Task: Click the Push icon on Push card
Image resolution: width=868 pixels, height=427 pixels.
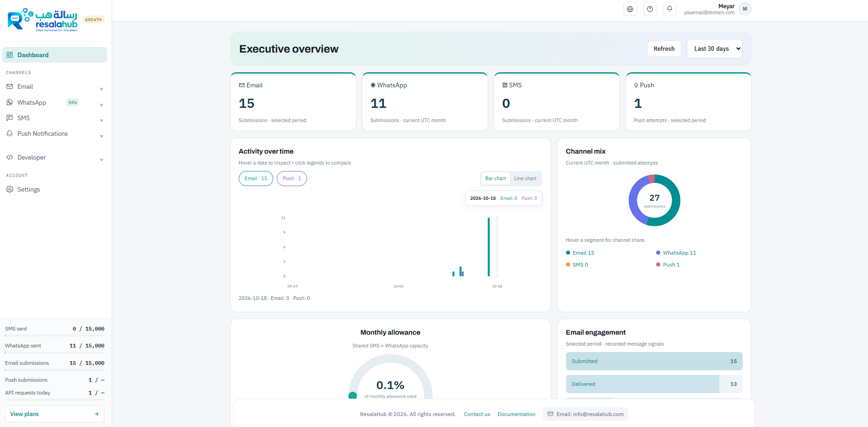Action: tap(636, 85)
